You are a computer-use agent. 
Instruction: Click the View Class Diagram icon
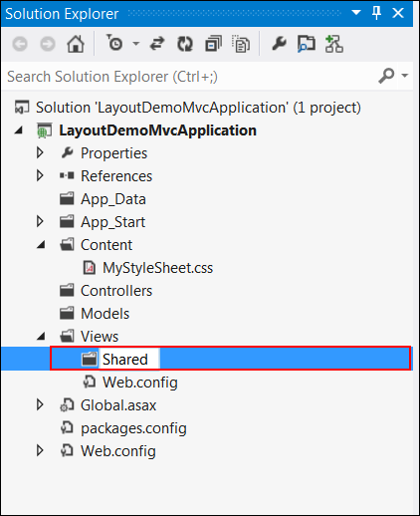point(333,44)
